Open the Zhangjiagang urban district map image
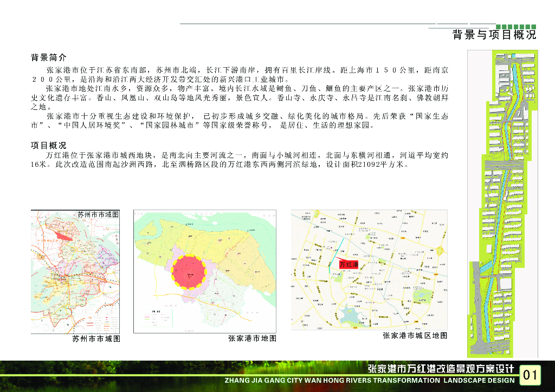Image resolution: width=555 pixels, height=392 pixels. coord(369,270)
